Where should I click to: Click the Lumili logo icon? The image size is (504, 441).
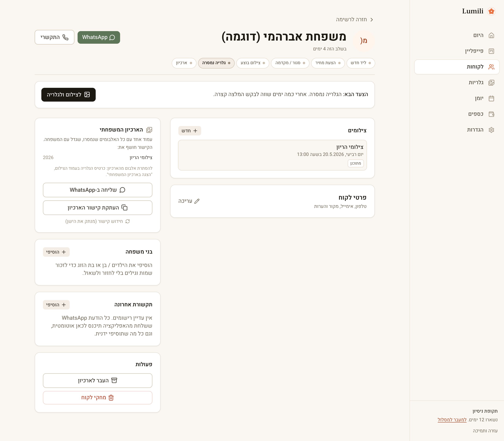tap(491, 11)
